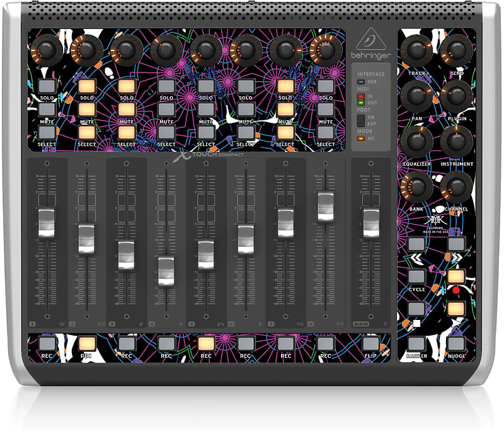Click the MC mode LED indicator
This screenshot has height=439, width=504.
pos(361,139)
